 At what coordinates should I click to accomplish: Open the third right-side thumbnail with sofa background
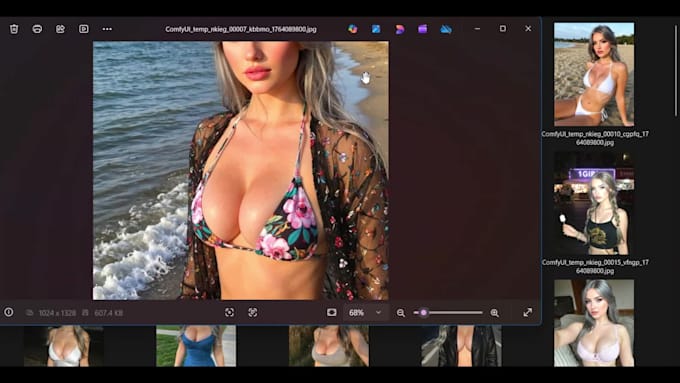point(594,323)
